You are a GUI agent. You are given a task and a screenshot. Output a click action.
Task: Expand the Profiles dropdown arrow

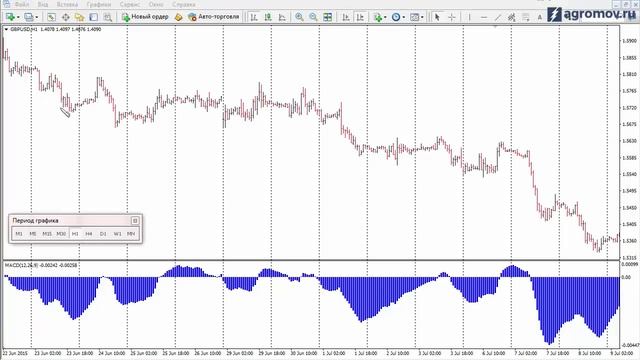point(36,17)
